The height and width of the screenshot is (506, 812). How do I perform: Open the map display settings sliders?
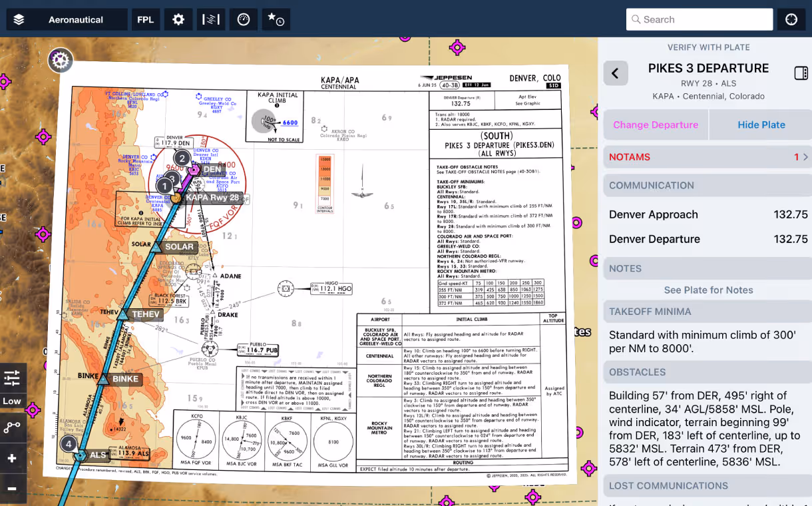tap(13, 378)
